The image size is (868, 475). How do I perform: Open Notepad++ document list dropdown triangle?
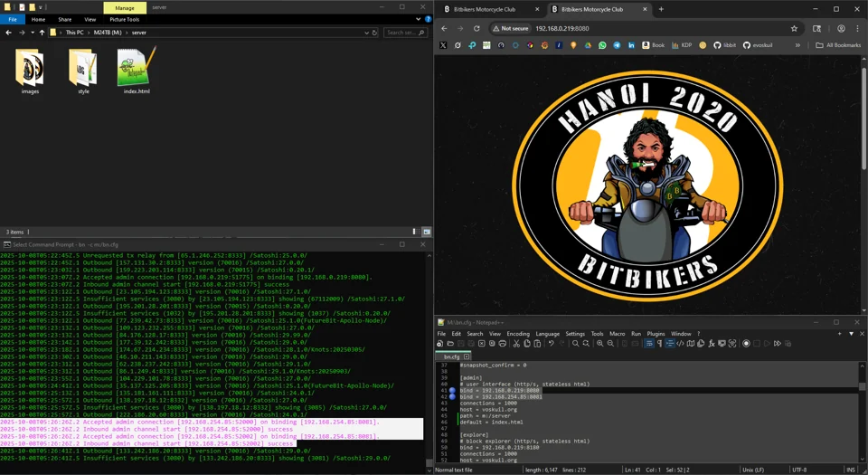click(x=852, y=334)
